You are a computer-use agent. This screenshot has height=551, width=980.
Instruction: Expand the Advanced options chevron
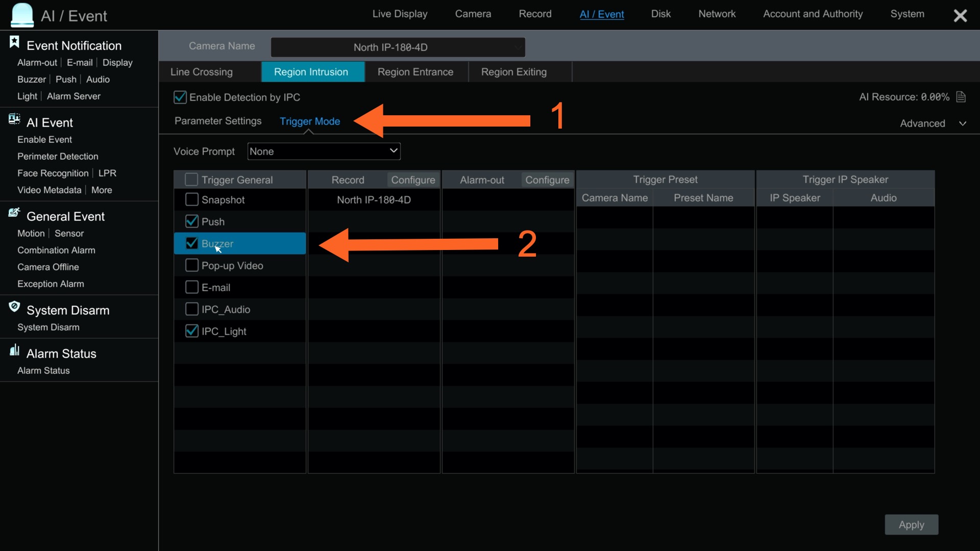click(963, 123)
